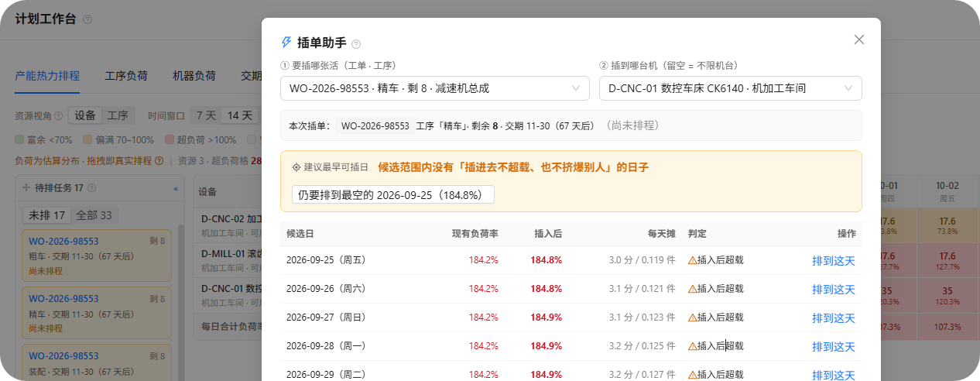Click warning icon in 2026-09-25 row

[693, 260]
